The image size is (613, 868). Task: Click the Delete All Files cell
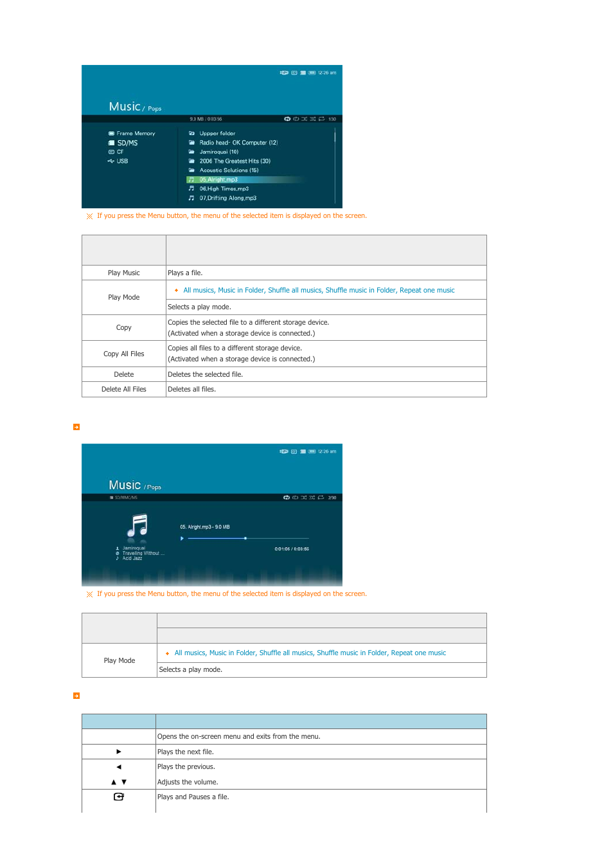(x=124, y=389)
